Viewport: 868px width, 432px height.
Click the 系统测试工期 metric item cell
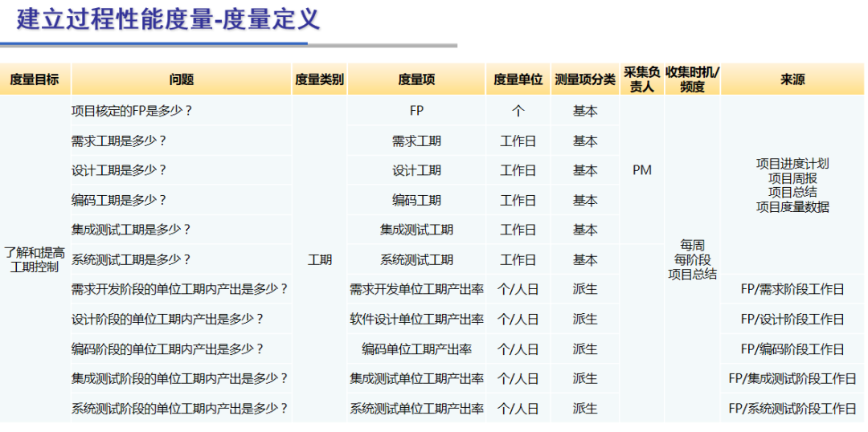416,259
